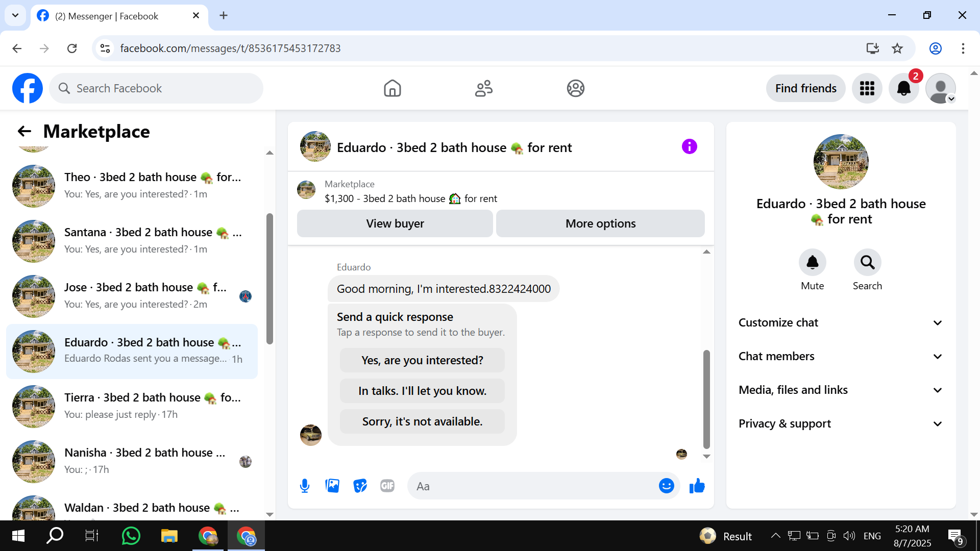Open Nanisha conversation in Marketplace list

[x=132, y=461]
